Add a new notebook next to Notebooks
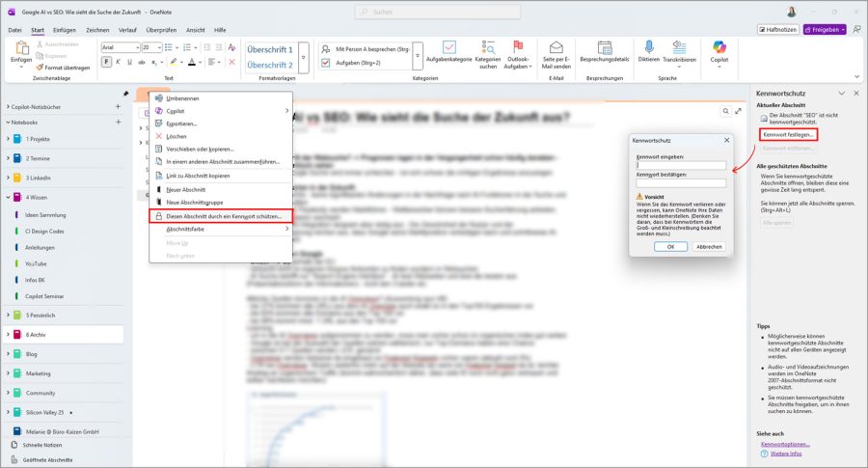This screenshot has height=468, width=868. click(x=118, y=122)
